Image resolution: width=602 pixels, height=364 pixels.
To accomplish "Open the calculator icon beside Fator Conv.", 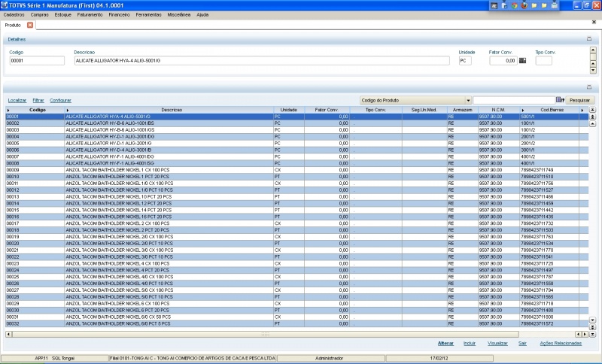I will coord(523,60).
